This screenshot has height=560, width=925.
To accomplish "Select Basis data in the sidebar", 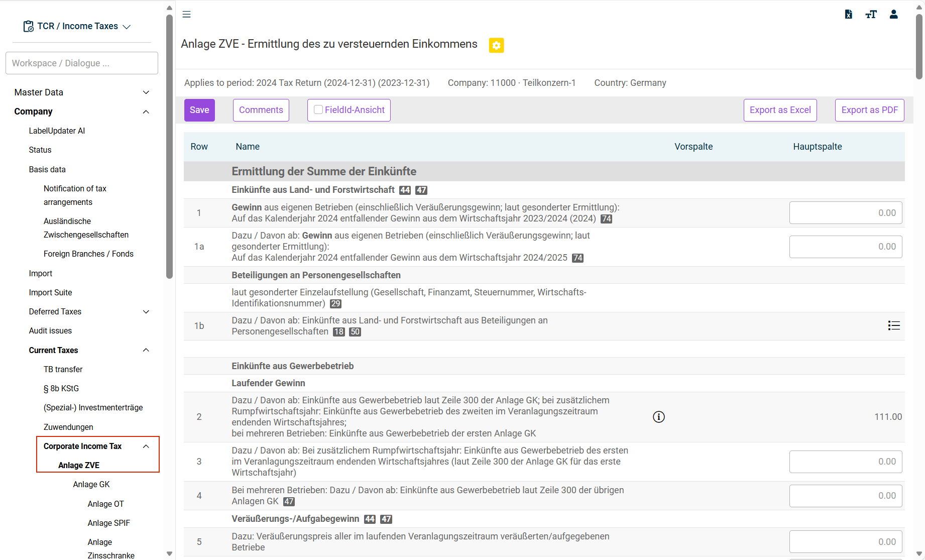I will (x=47, y=169).
